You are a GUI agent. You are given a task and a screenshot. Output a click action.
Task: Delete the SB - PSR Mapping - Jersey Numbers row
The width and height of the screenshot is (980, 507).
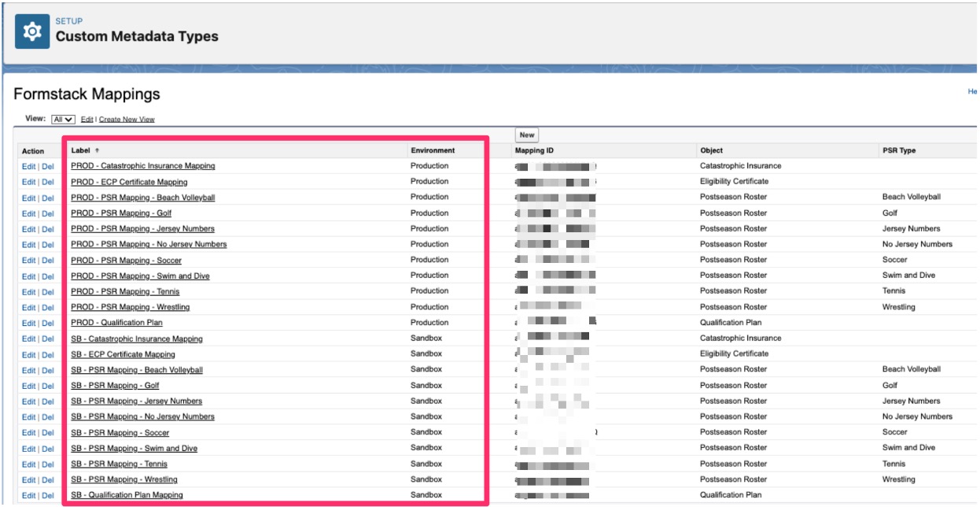[48, 402]
